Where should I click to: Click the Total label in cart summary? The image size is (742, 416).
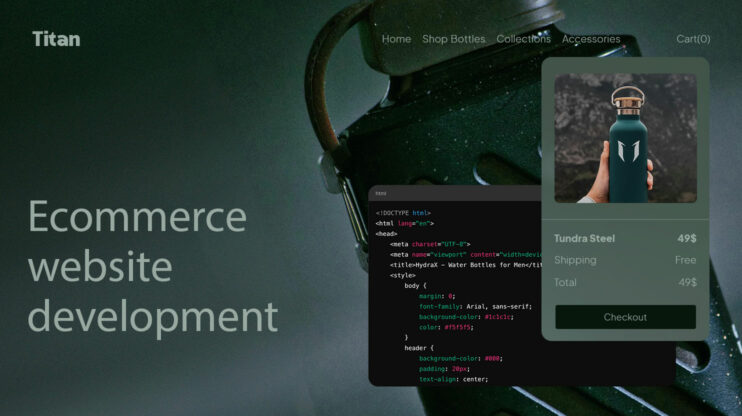click(x=565, y=282)
